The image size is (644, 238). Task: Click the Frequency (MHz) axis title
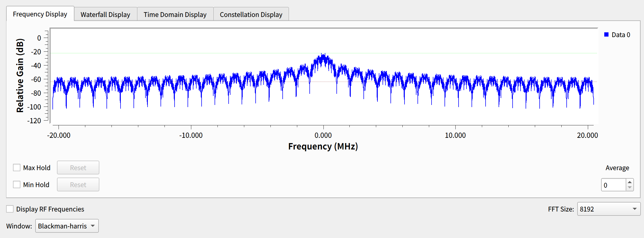[323, 146]
